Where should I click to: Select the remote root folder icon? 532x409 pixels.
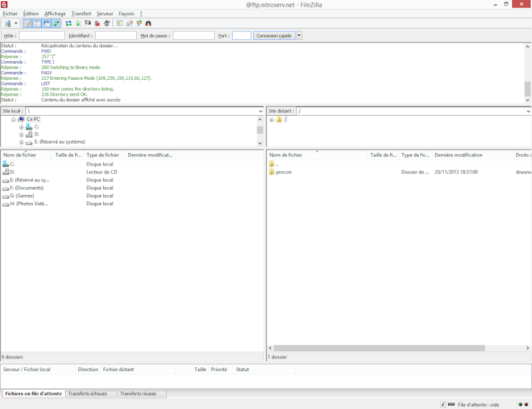point(279,120)
